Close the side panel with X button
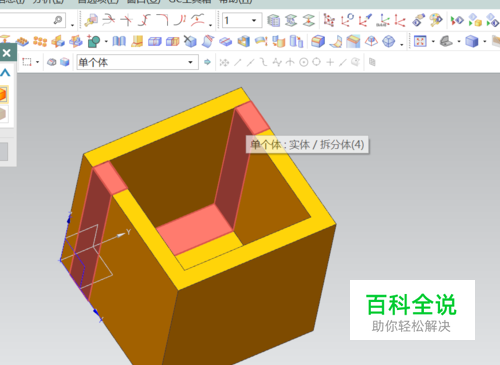Screen dimensions: 500x365 tap(6, 53)
